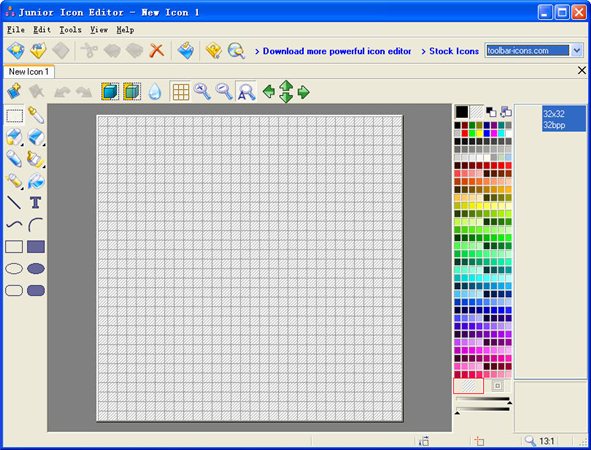591x450 pixels.
Task: Adjust the lower gradient slider
Action: click(x=482, y=410)
